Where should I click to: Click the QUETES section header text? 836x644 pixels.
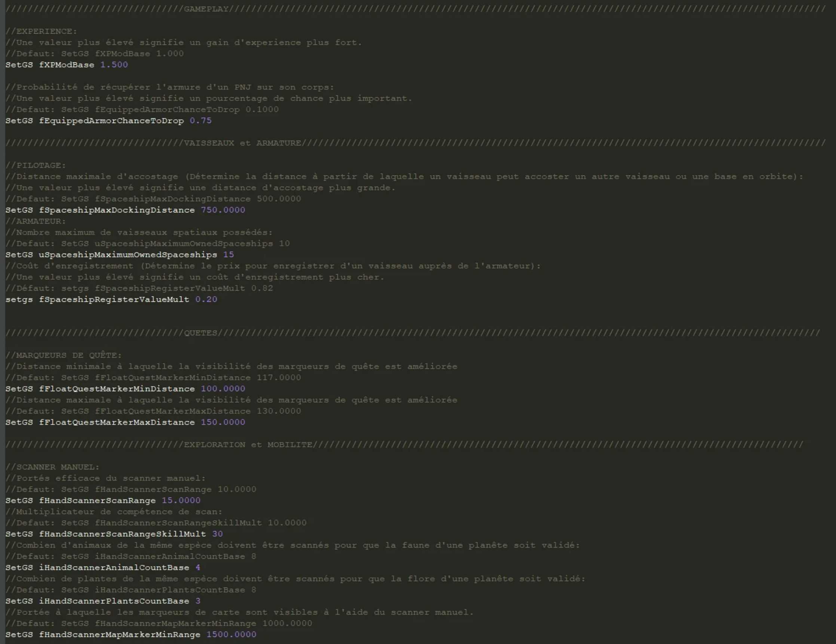200,333
